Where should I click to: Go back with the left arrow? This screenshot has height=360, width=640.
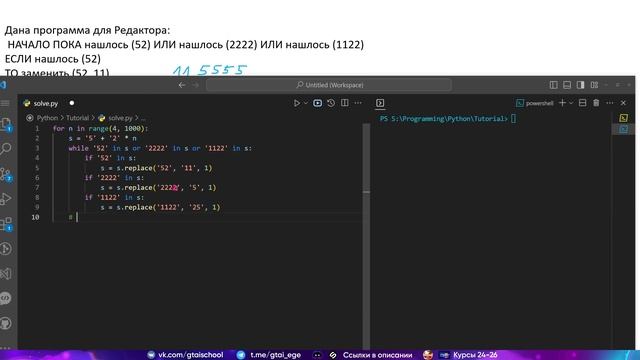182,85
